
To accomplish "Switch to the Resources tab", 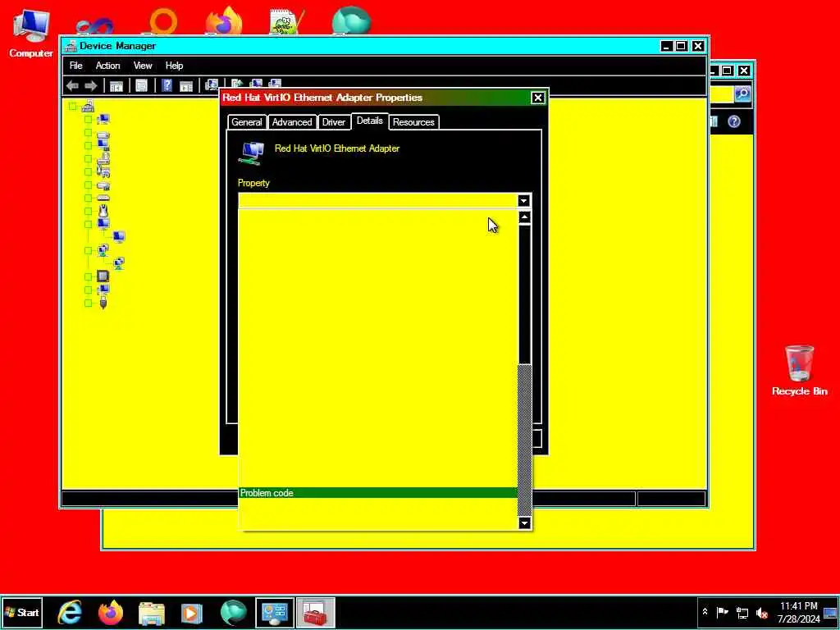I will (413, 122).
